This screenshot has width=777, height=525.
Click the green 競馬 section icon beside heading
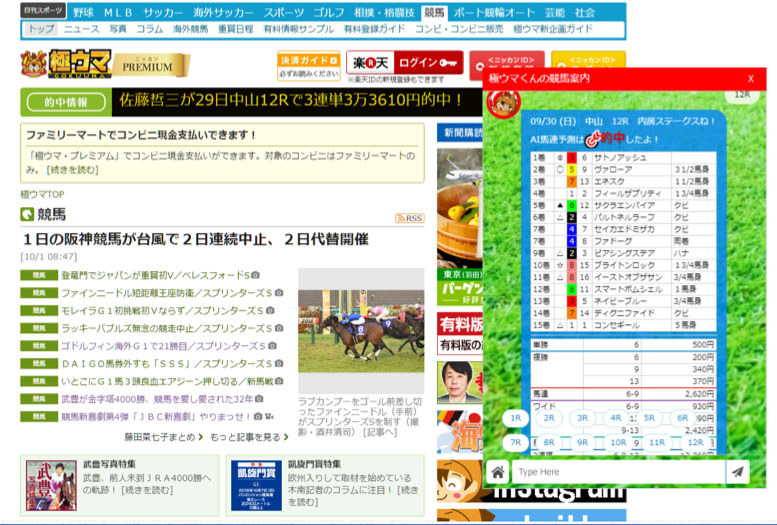[27, 215]
